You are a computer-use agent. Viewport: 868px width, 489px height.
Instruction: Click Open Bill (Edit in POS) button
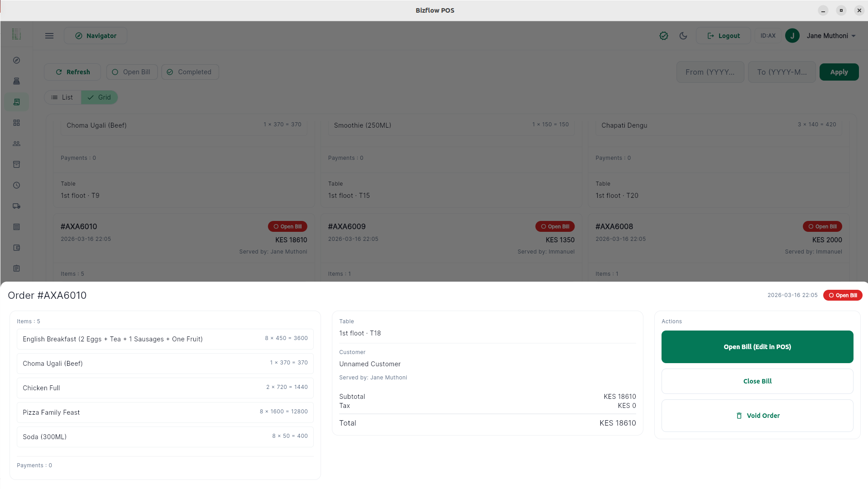(x=757, y=347)
